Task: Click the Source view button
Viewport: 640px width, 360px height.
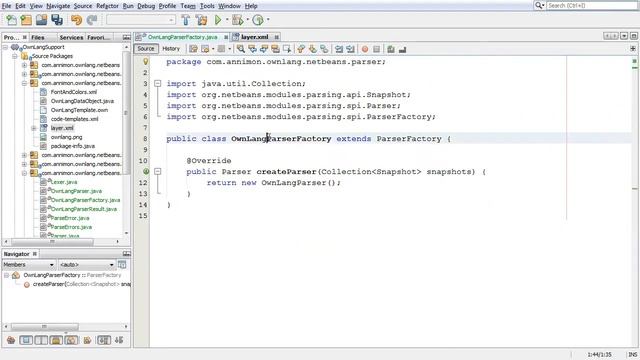Action: (146, 49)
